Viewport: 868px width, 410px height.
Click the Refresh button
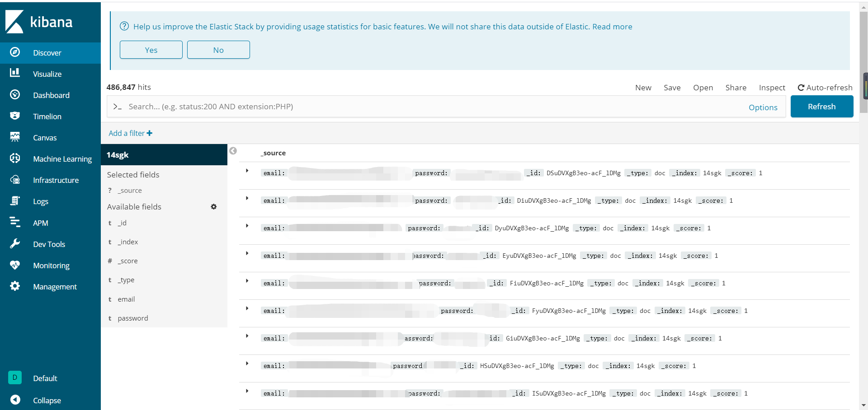[822, 107]
